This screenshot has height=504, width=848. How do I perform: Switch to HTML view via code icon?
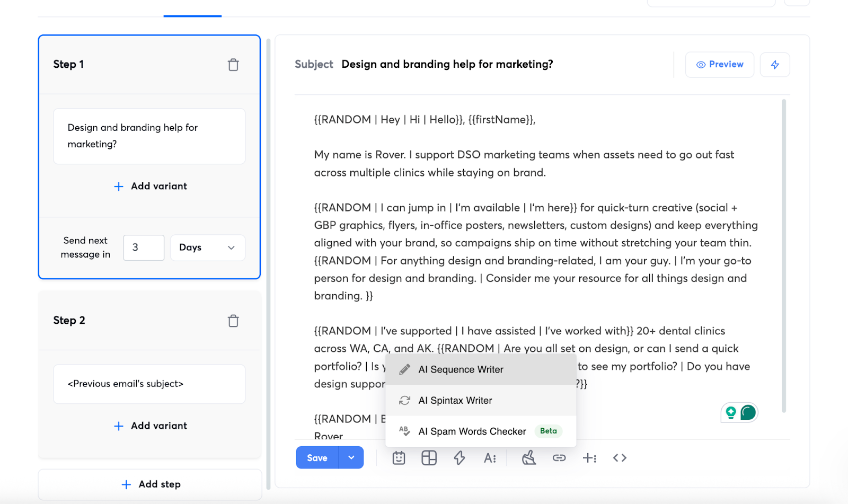pyautogui.click(x=619, y=457)
